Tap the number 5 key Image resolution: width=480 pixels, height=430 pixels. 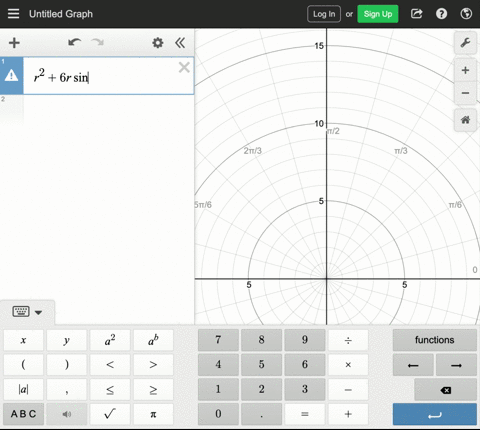pos(262,365)
